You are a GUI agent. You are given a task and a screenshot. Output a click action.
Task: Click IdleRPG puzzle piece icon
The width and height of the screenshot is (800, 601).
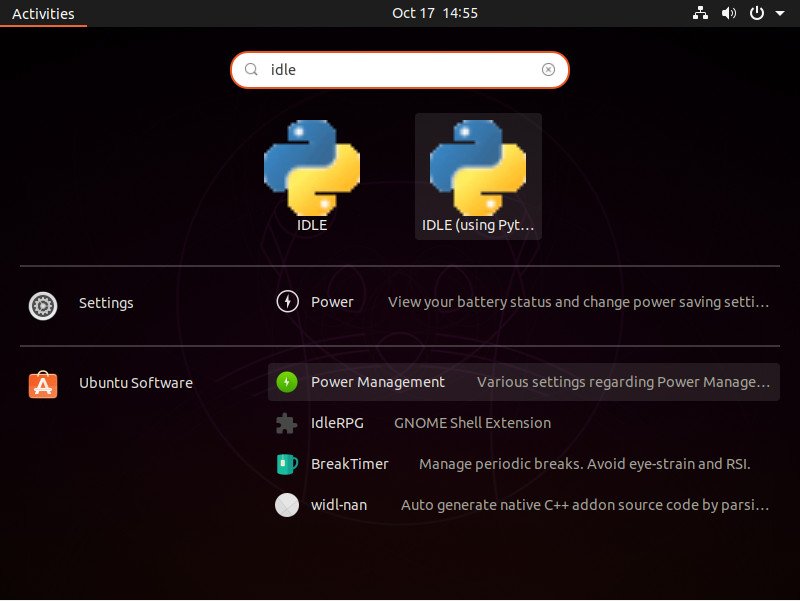pyautogui.click(x=286, y=423)
